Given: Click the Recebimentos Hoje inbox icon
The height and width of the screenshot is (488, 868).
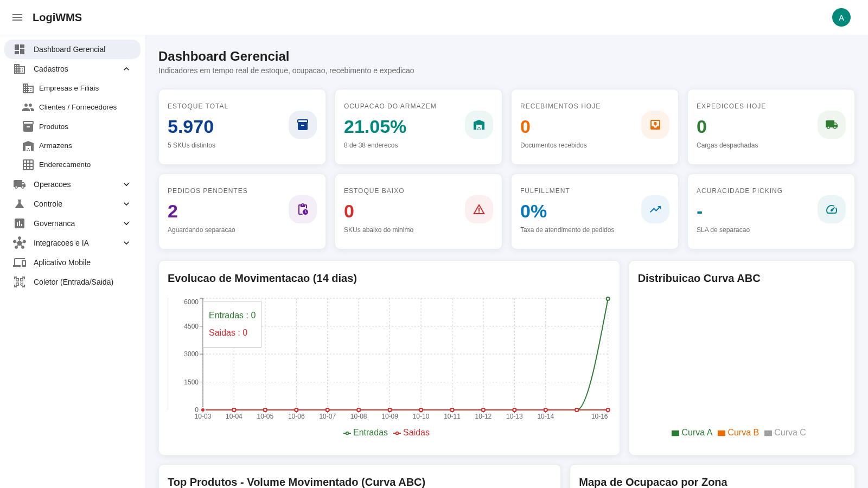Looking at the screenshot, I should [x=655, y=125].
